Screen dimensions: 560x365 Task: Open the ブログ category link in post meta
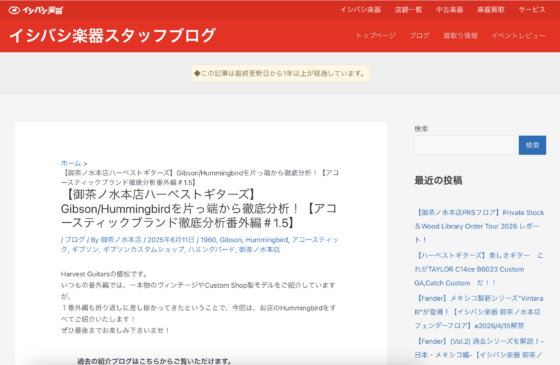pos(75,240)
